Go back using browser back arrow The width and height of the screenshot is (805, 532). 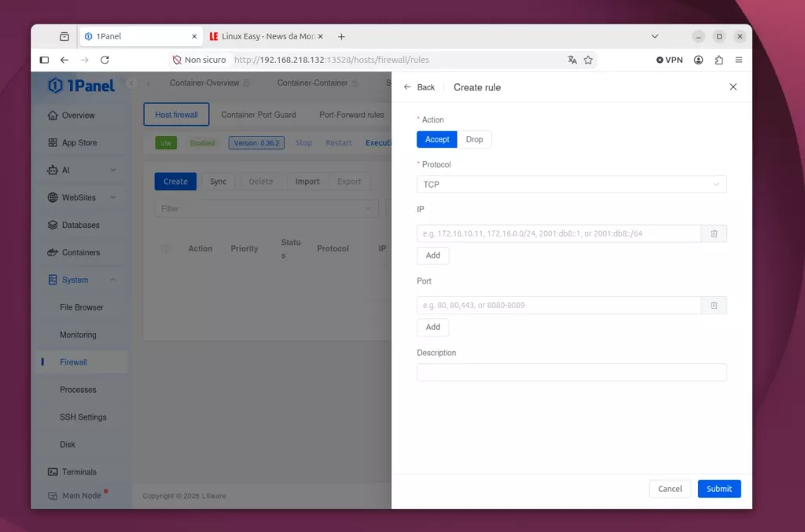pos(64,60)
